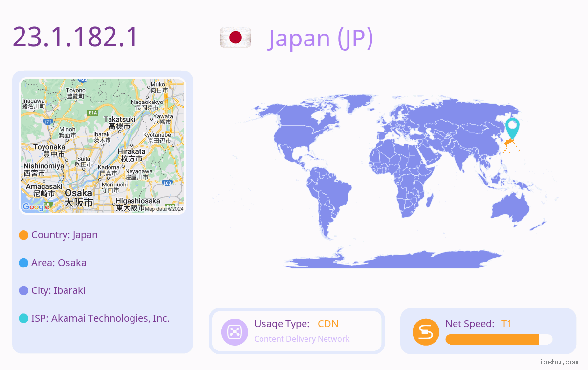Click the Muko label on map
The image size is (588, 370).
click(159, 87)
